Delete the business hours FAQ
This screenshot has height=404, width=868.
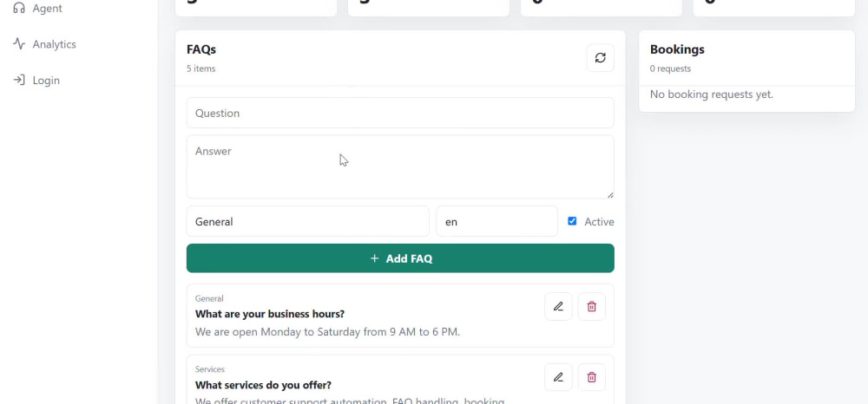[x=591, y=307]
